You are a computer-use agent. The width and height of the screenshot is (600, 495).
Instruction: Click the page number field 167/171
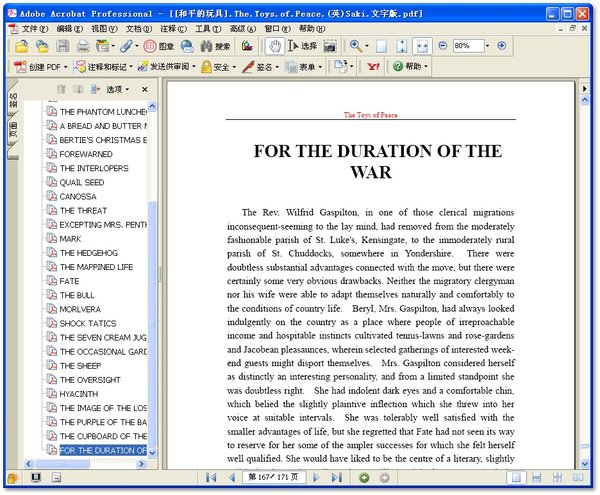(x=274, y=477)
